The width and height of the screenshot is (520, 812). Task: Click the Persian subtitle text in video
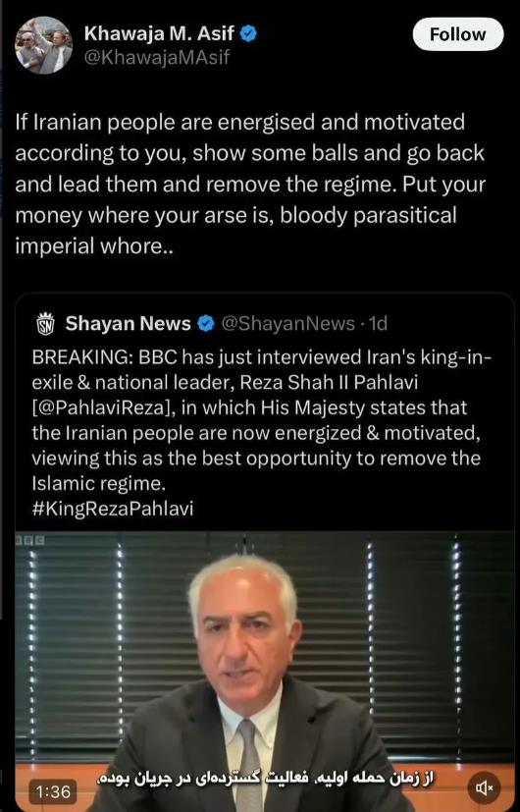pos(266,779)
